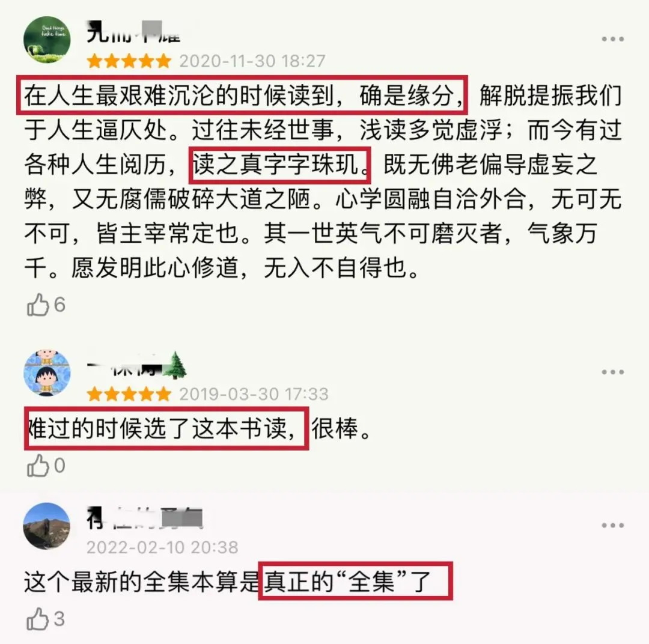Tap the blurred username above 2022-02-10
The image size is (649, 644).
(144, 518)
